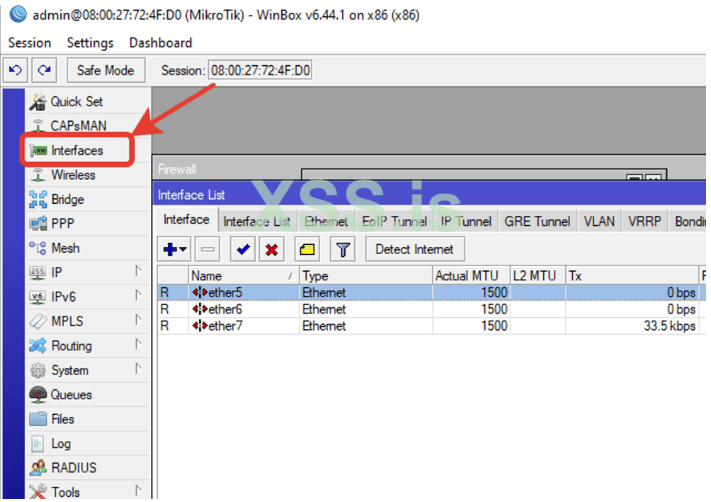Select the ether5 interface row
711x502 pixels.
(x=431, y=292)
